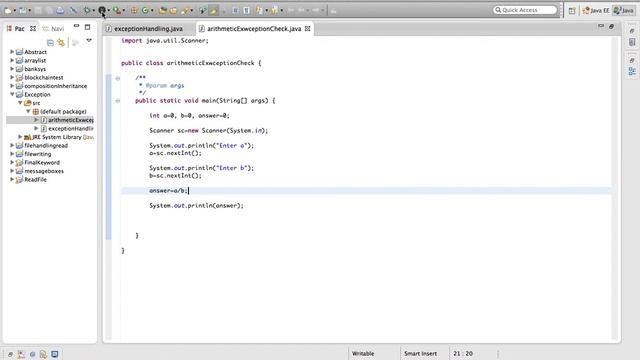
Task: Click the wand icon beside Print
Action: tap(73, 10)
